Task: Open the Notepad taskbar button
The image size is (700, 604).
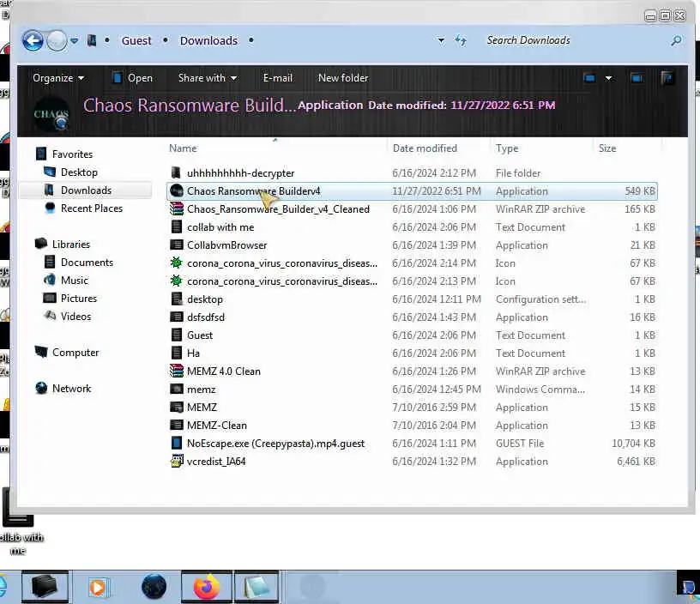Action: coord(256,587)
